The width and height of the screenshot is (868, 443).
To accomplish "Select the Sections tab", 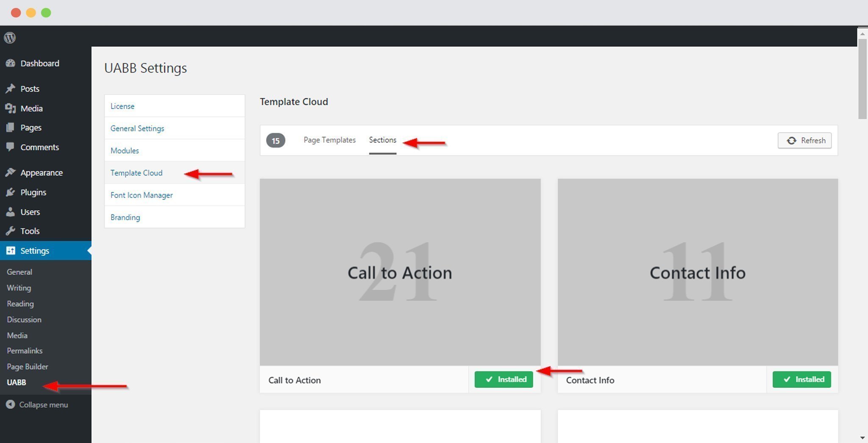I will pyautogui.click(x=382, y=140).
